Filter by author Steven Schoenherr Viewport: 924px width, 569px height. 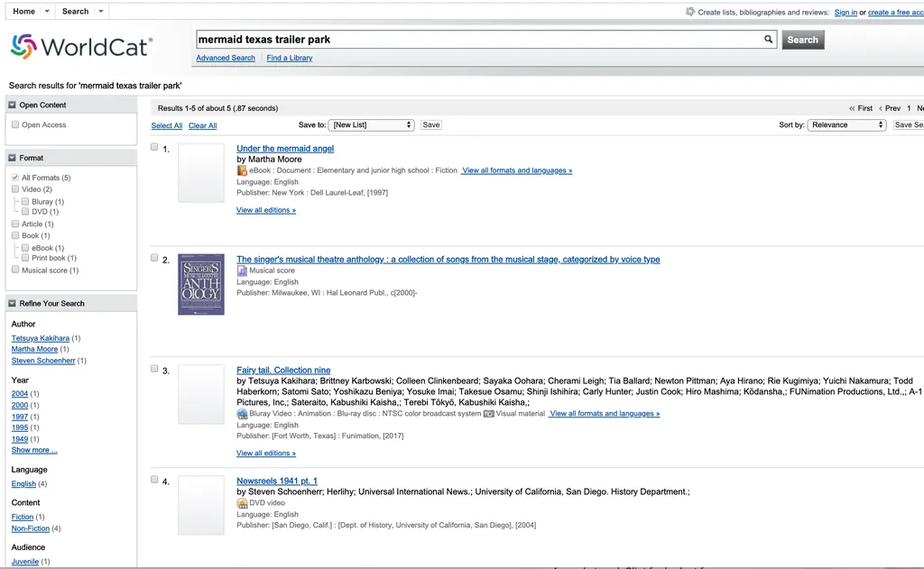pyautogui.click(x=43, y=361)
